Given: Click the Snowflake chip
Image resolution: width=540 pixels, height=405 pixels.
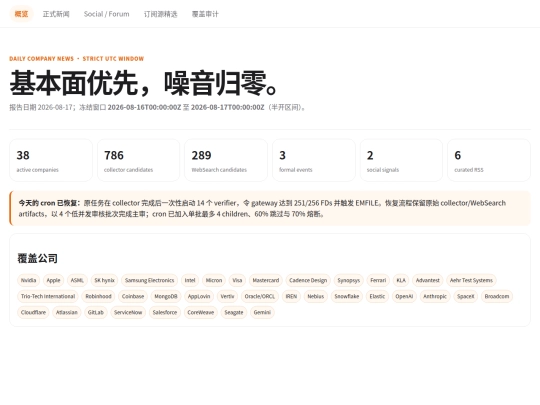Looking at the screenshot, I should pos(347,296).
